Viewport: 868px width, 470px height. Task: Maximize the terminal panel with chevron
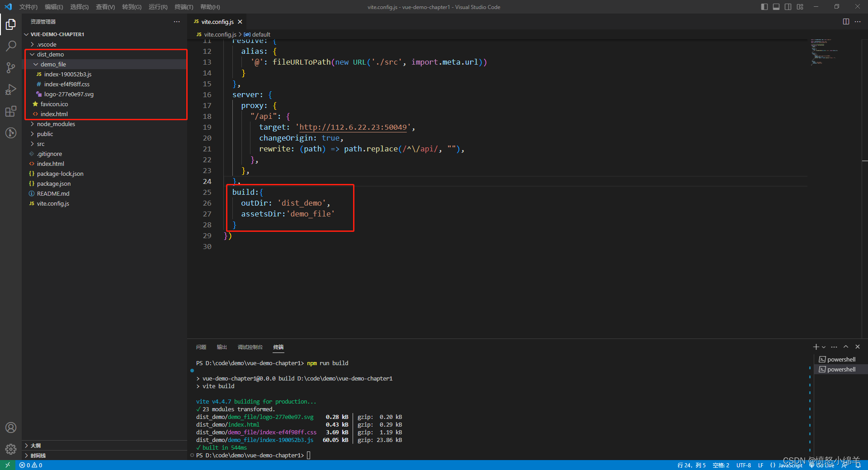(846, 347)
